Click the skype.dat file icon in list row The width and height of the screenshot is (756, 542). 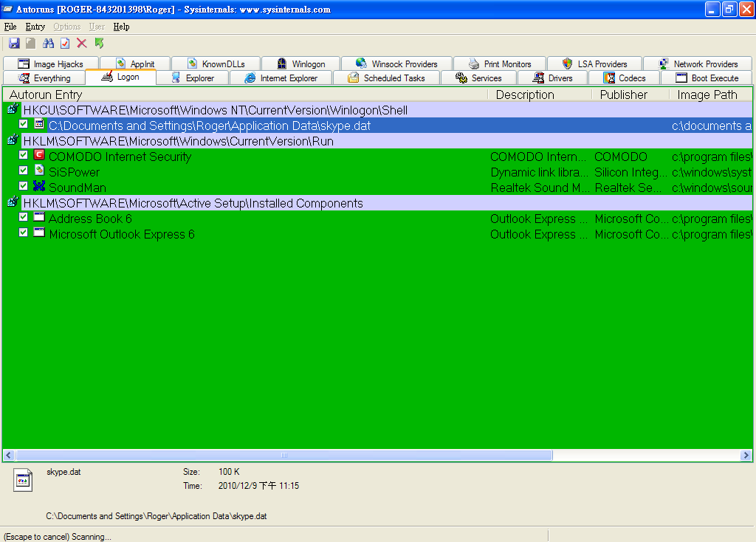[39, 124]
